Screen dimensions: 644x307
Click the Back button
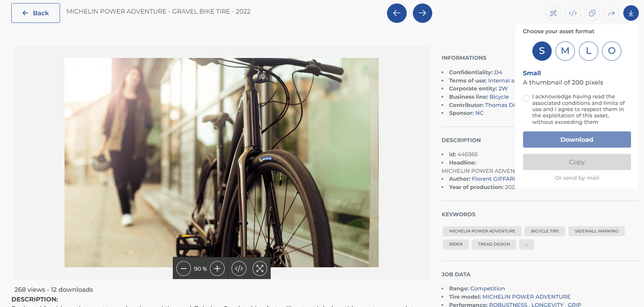[35, 13]
